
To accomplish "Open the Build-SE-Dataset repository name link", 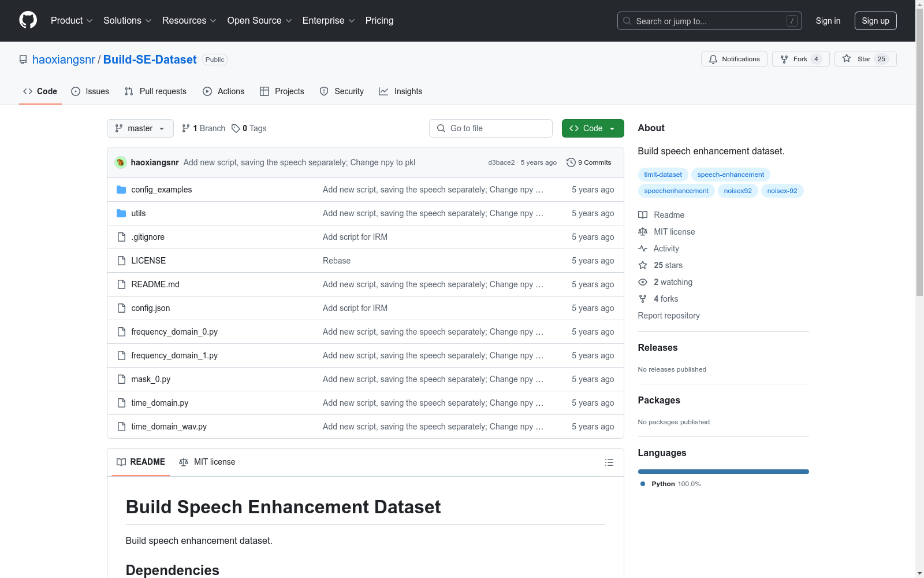I will (x=150, y=60).
